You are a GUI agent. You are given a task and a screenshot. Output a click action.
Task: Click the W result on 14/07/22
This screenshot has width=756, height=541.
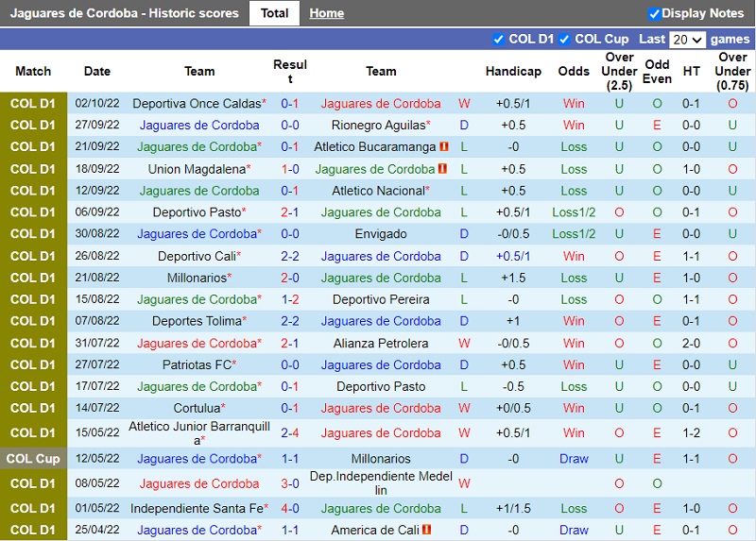pyautogui.click(x=464, y=408)
